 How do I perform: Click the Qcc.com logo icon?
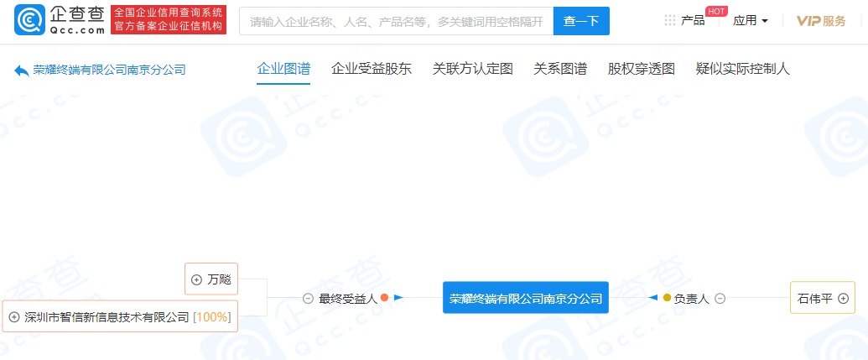(30, 20)
